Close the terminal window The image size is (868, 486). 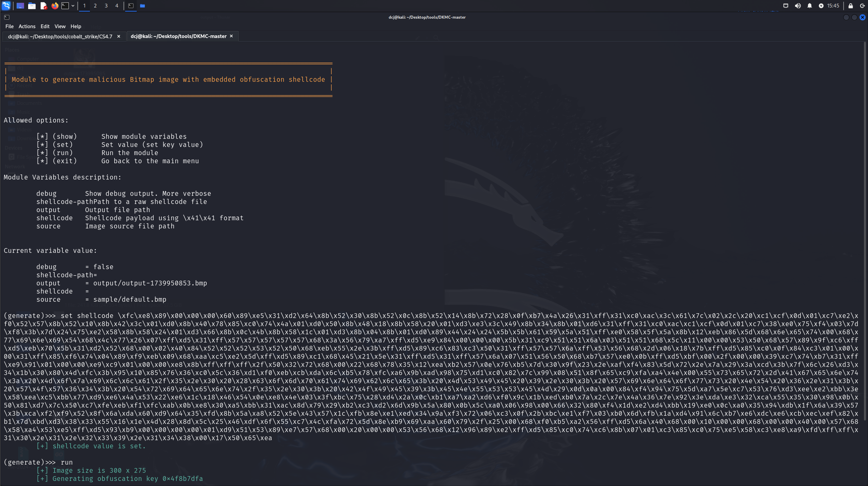coord(863,17)
